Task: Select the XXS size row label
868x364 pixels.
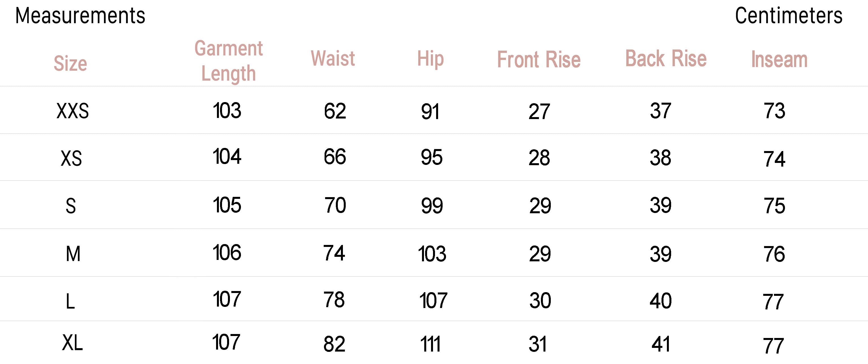Action: 72,111
